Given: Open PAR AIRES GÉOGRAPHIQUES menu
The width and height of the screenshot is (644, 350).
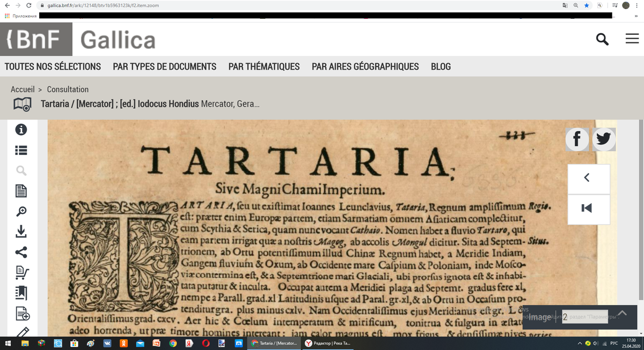Looking at the screenshot, I should click(365, 66).
